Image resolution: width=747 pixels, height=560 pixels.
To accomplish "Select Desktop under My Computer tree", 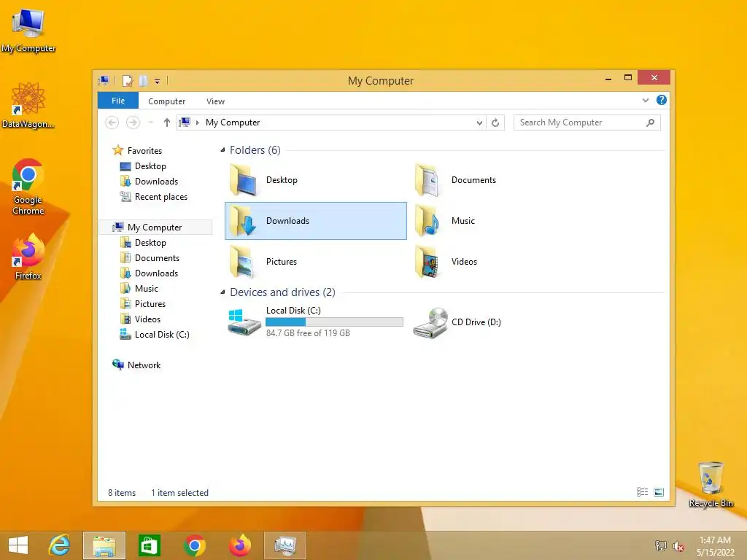I will [x=150, y=243].
